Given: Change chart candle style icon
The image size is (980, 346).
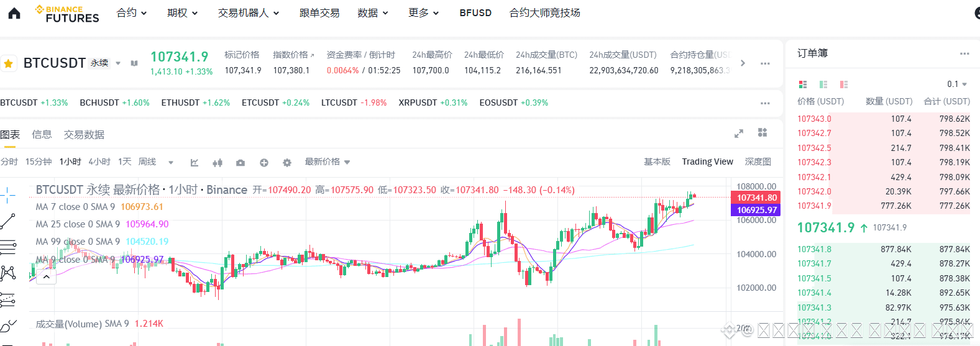Looking at the screenshot, I should 218,163.
